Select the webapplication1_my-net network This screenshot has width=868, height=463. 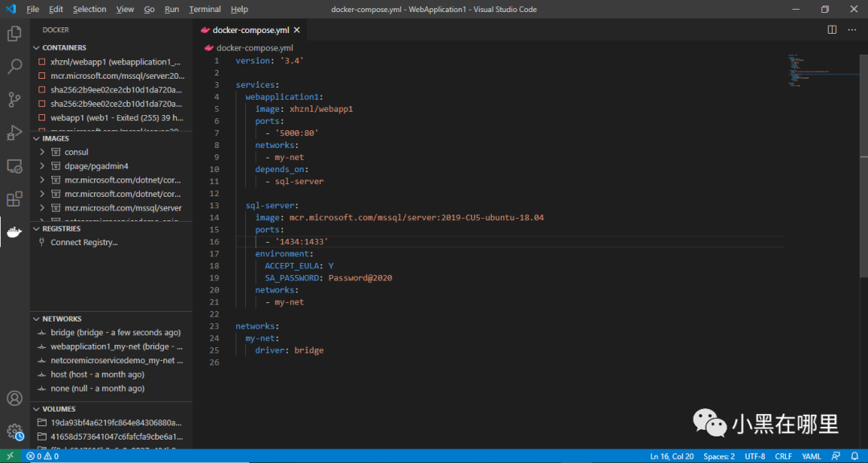coord(111,346)
